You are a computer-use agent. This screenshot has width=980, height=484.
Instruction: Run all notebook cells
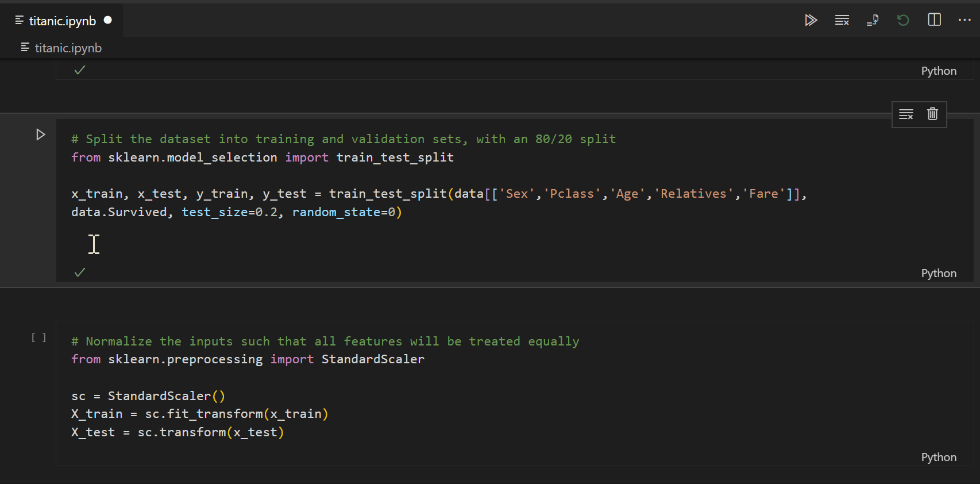[x=811, y=21]
